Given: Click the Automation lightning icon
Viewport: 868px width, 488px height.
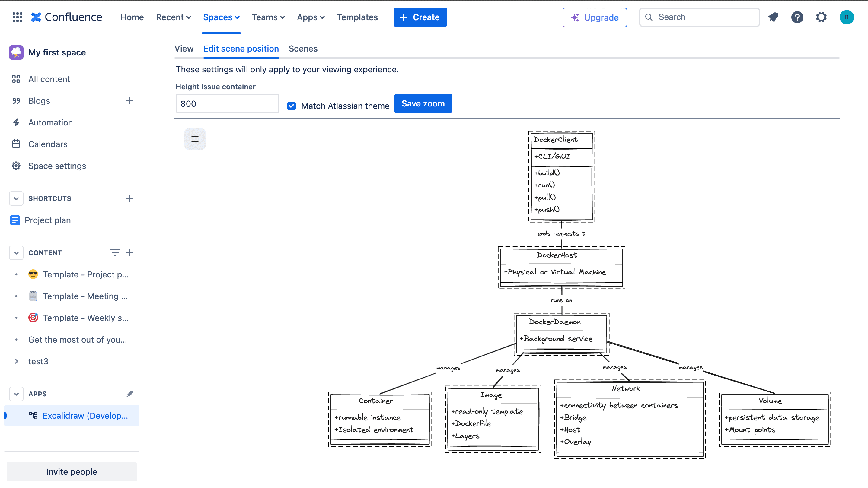Looking at the screenshot, I should (16, 122).
